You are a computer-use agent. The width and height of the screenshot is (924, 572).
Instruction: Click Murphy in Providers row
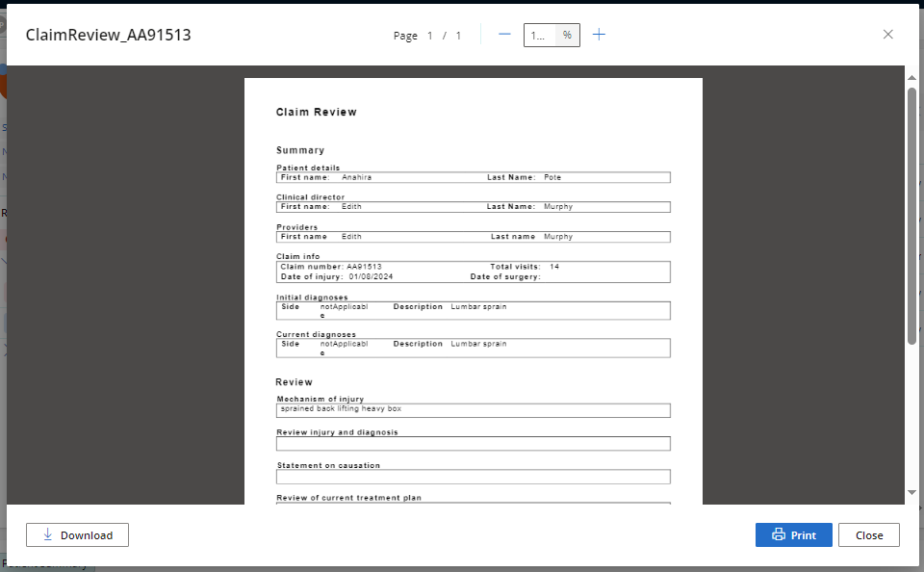[558, 237]
